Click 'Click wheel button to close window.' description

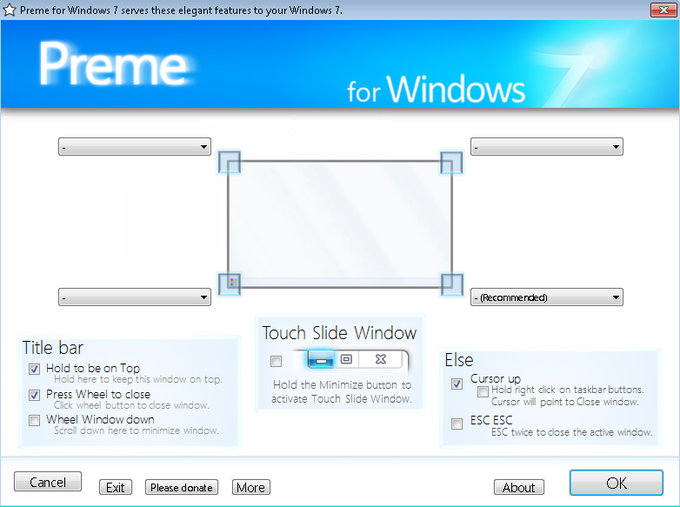coord(131,406)
